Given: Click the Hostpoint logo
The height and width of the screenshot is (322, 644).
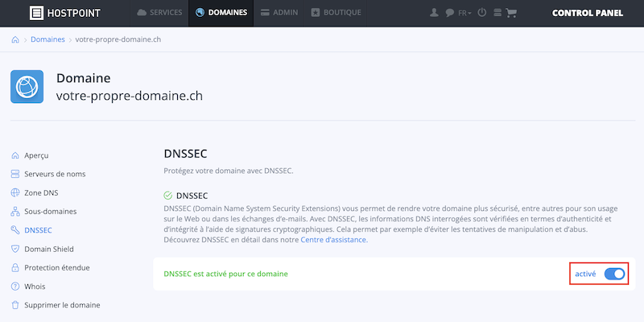Looking at the screenshot, I should 65,13.
